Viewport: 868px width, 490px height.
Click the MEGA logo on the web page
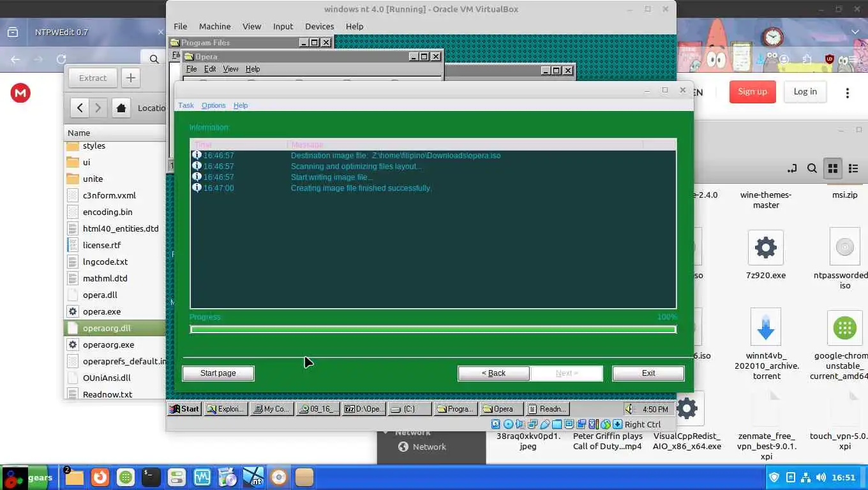click(x=21, y=93)
